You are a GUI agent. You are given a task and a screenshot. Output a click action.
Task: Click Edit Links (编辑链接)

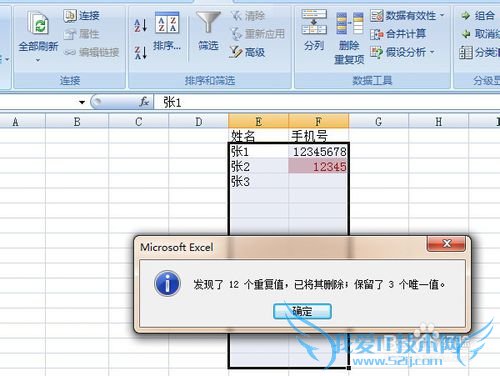(91, 52)
